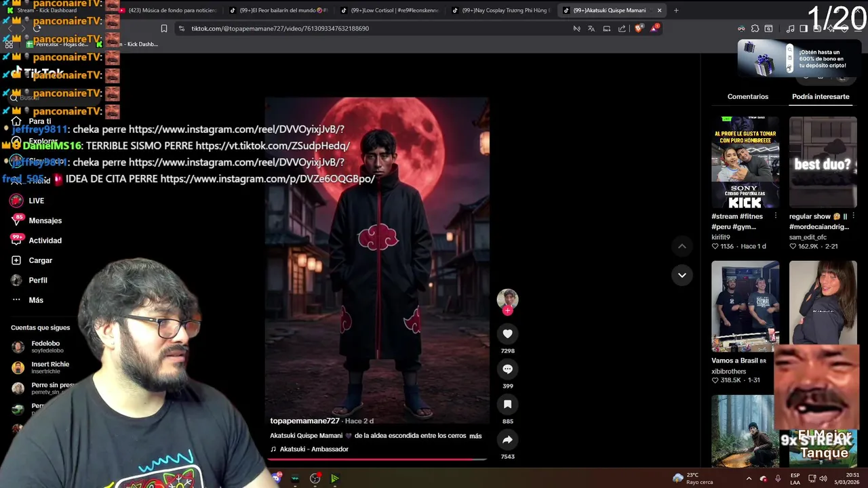Click the Más three dots icon

[x=16, y=300]
